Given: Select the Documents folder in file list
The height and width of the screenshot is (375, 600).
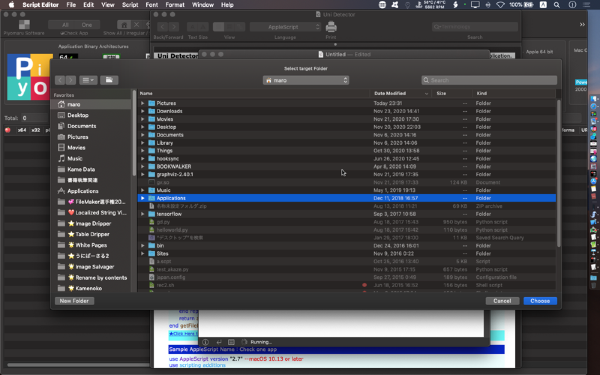Looking at the screenshot, I should [x=347, y=135].
